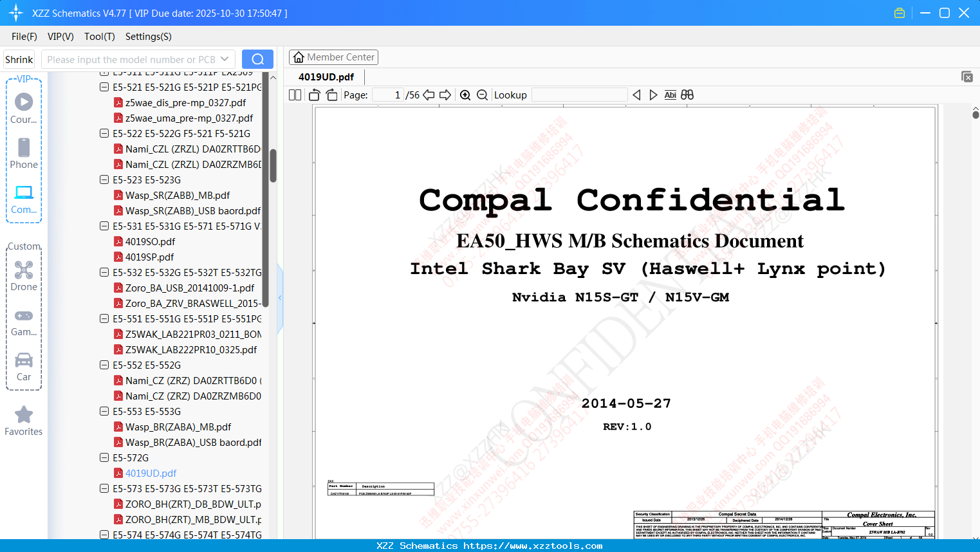Viewport: 980px width, 552px height.
Task: Select the highlighted 4019UD.pdf tree file
Action: tap(151, 474)
